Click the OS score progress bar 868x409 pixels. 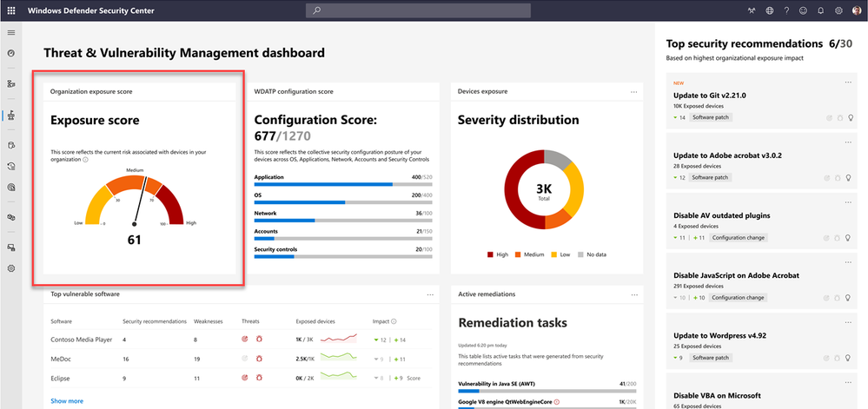click(x=342, y=202)
